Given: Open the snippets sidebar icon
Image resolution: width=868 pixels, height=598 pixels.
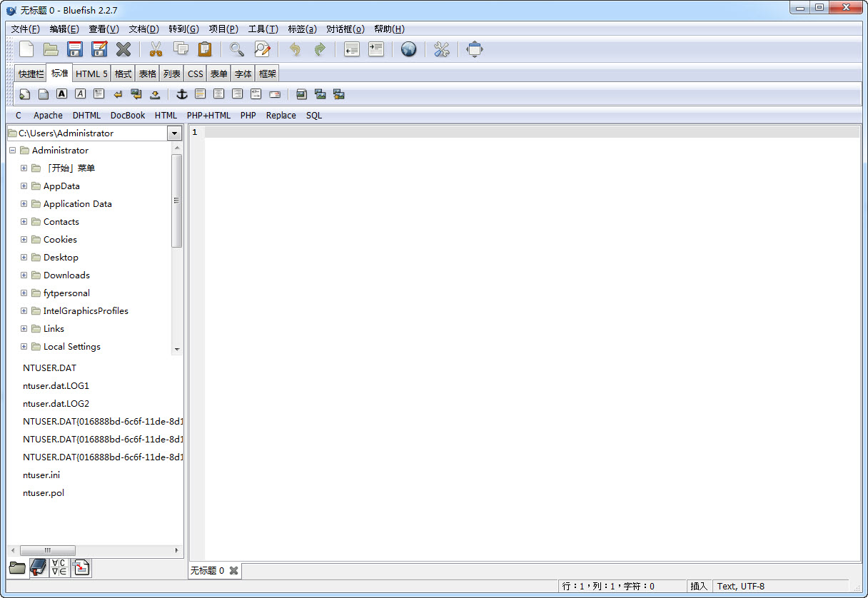Looking at the screenshot, I should pos(81,568).
